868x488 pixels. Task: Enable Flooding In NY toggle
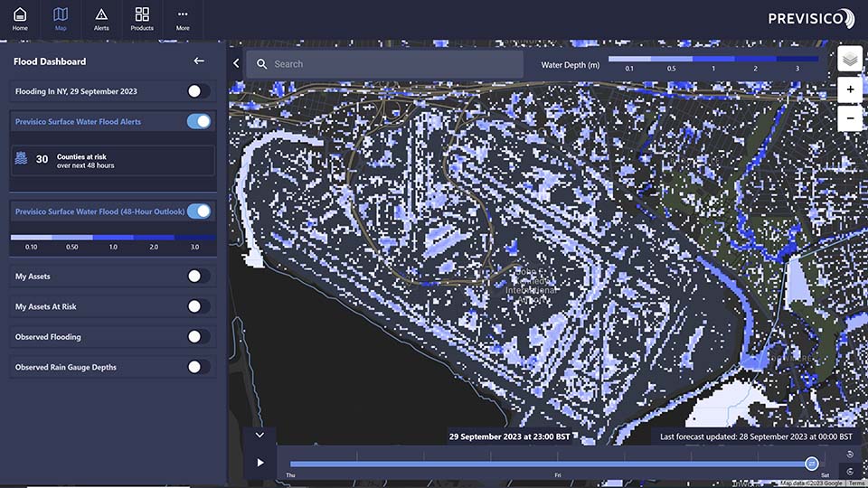tap(198, 91)
